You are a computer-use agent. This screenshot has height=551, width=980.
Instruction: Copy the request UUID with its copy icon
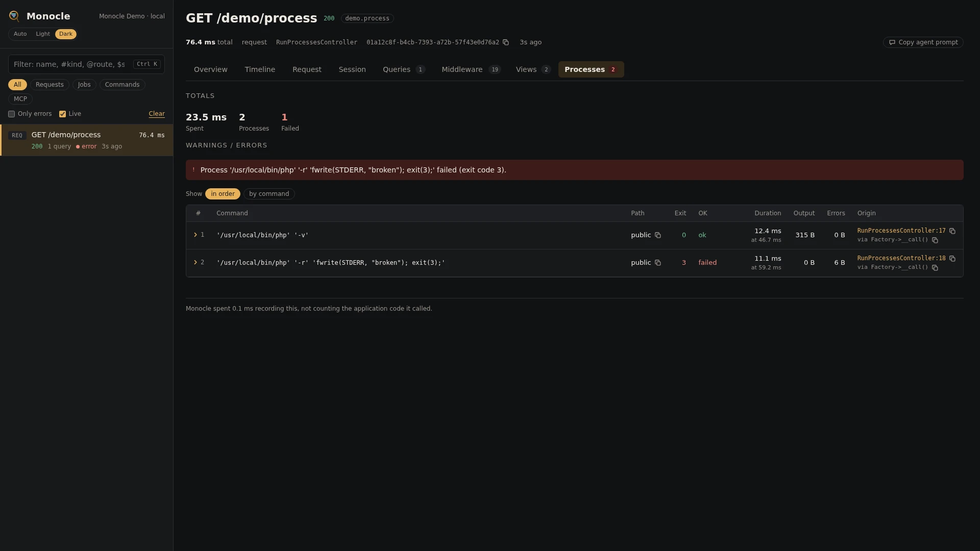[x=506, y=42]
